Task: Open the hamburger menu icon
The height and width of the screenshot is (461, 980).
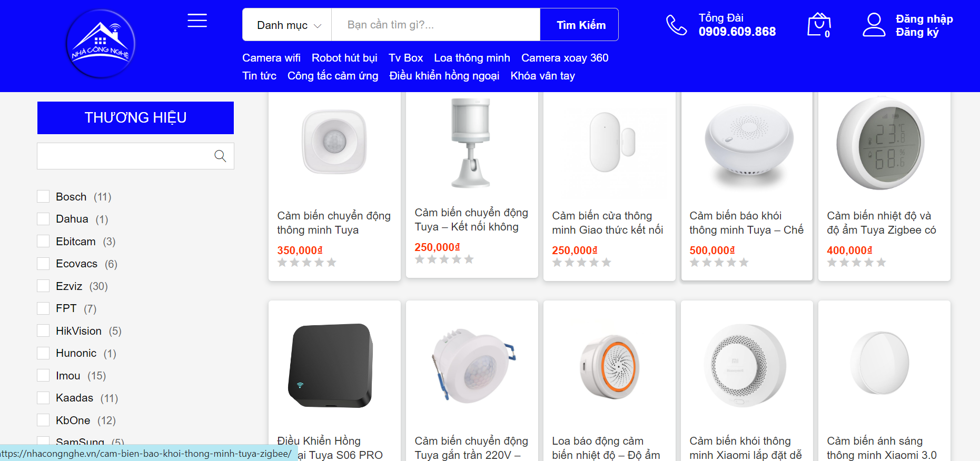Action: pyautogui.click(x=197, y=21)
